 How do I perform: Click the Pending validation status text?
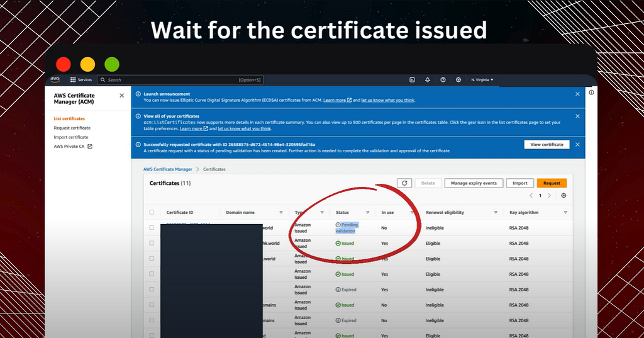click(347, 228)
